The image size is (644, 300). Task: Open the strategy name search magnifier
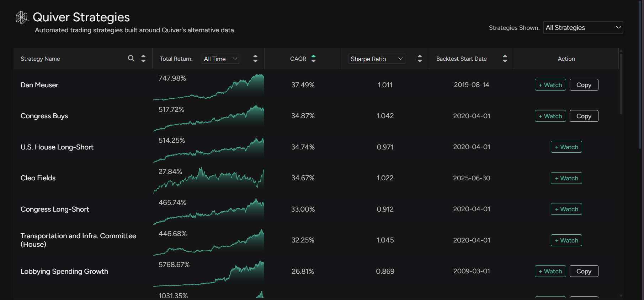(x=131, y=59)
